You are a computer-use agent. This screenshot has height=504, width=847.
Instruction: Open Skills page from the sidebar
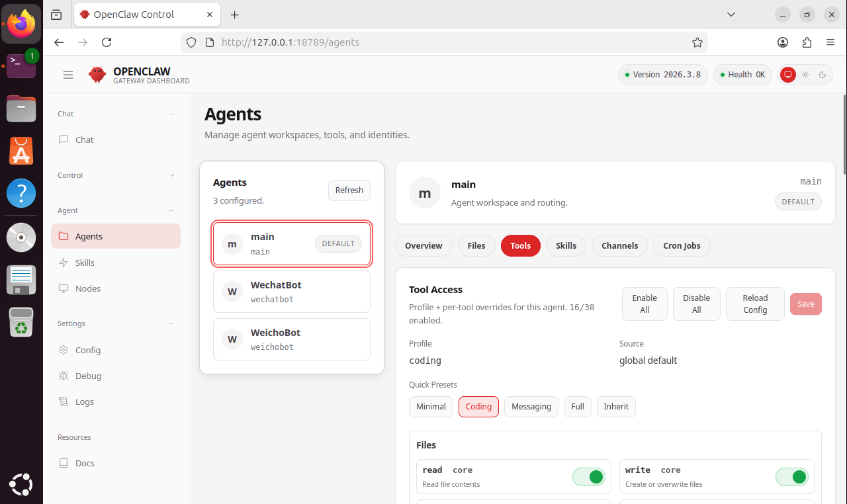tap(116, 263)
